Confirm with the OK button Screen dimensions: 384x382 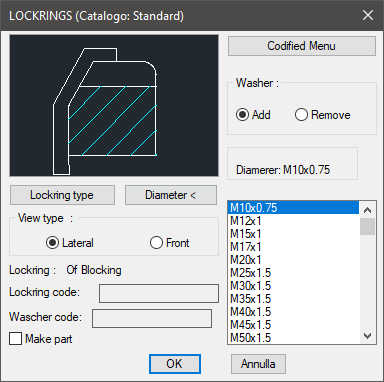point(175,364)
